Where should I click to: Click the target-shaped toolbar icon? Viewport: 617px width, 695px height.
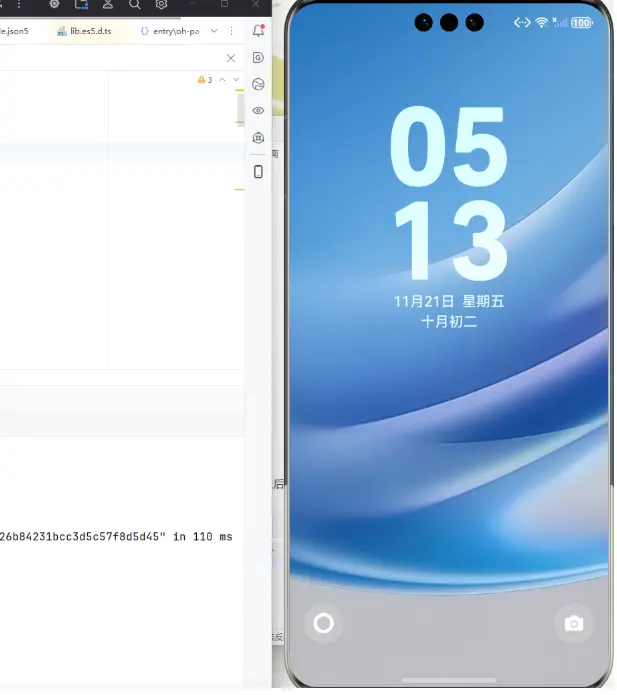tap(54, 4)
